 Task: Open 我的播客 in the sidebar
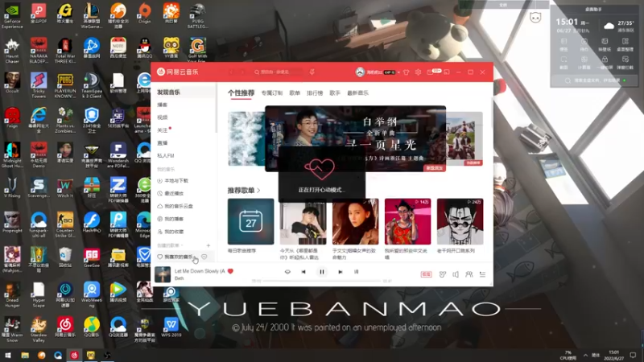pyautogui.click(x=171, y=219)
